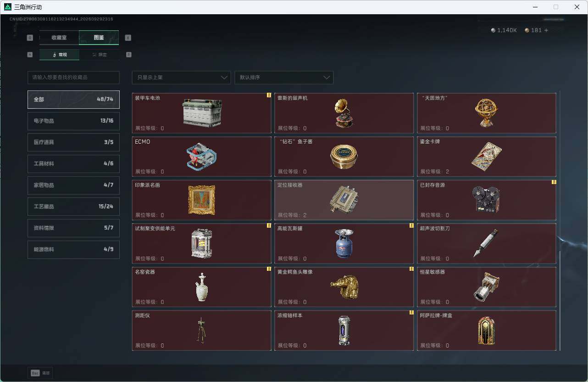The width and height of the screenshot is (588, 382).
Task: Click the plus icon beside 181 currency
Action: click(546, 30)
